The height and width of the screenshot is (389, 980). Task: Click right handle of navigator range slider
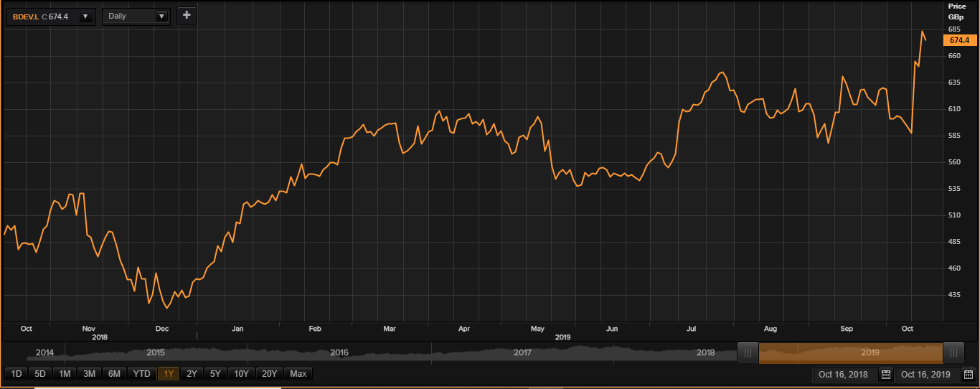(953, 352)
